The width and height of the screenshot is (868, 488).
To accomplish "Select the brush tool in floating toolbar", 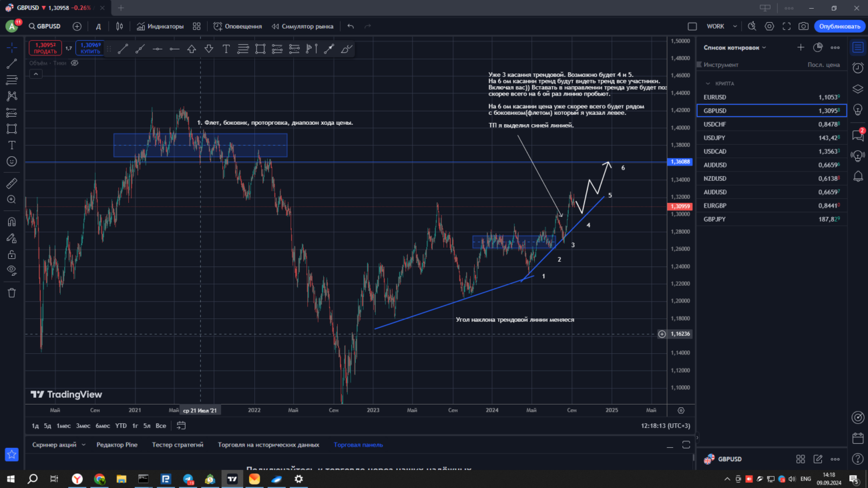I will [347, 49].
